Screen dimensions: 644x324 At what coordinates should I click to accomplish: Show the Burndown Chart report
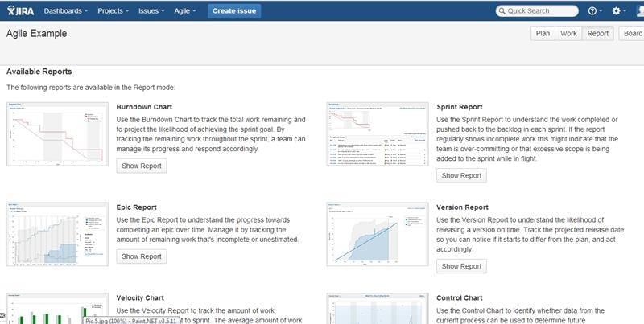pos(142,166)
